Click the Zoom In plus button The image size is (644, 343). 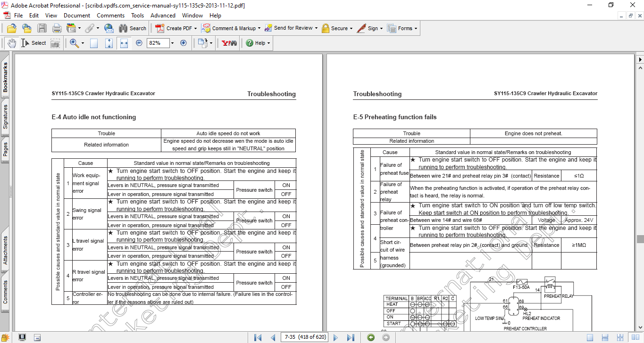click(184, 43)
